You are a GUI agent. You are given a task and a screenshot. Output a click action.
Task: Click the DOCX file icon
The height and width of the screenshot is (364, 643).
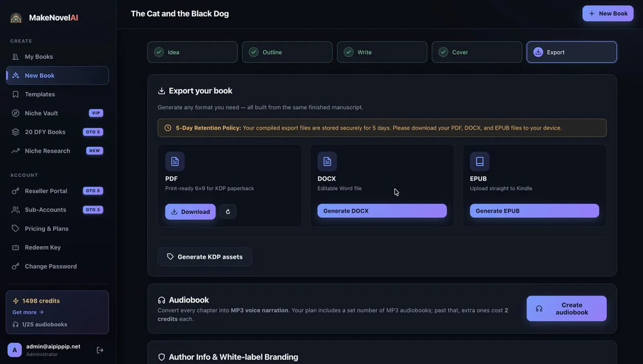[327, 162]
